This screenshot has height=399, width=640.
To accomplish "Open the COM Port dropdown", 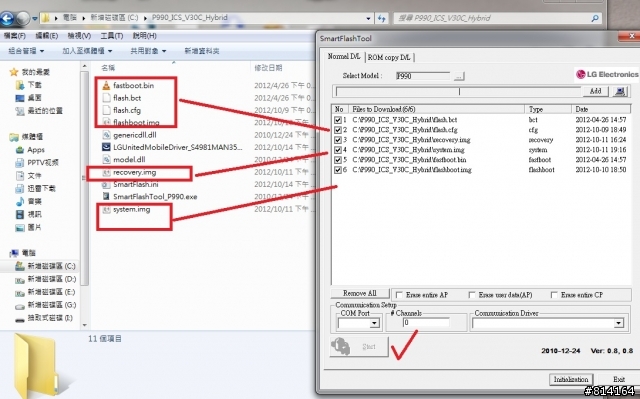I will pyautogui.click(x=374, y=324).
